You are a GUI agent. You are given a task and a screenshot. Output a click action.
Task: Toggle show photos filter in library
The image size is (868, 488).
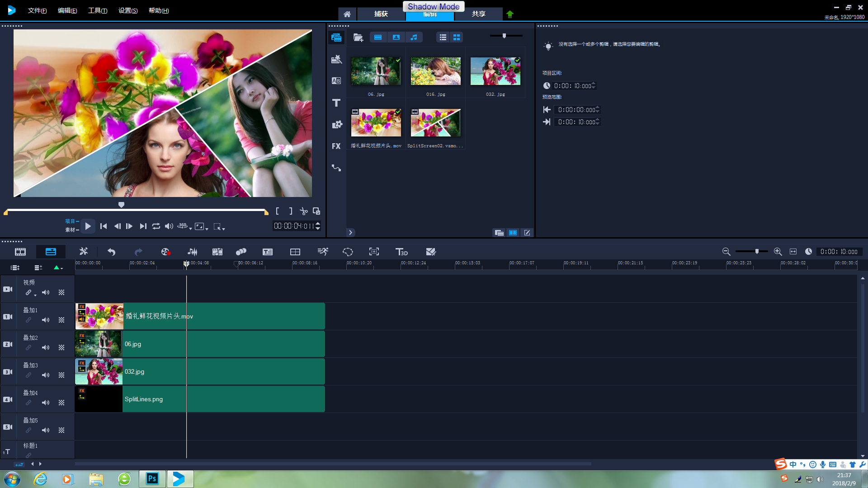pos(396,38)
